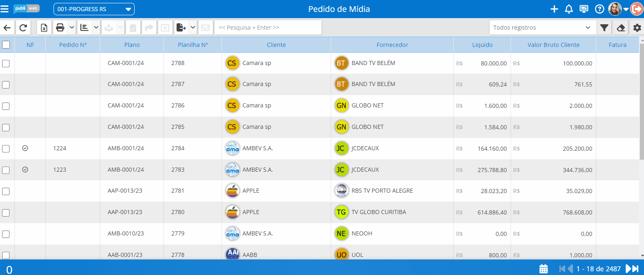
Task: Expand the user profile arrow
Action: pos(625,9)
